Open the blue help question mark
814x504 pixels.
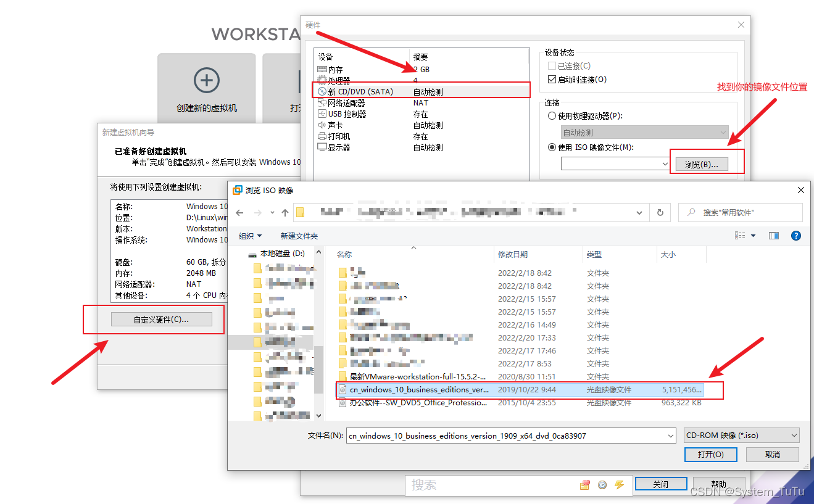pyautogui.click(x=795, y=236)
